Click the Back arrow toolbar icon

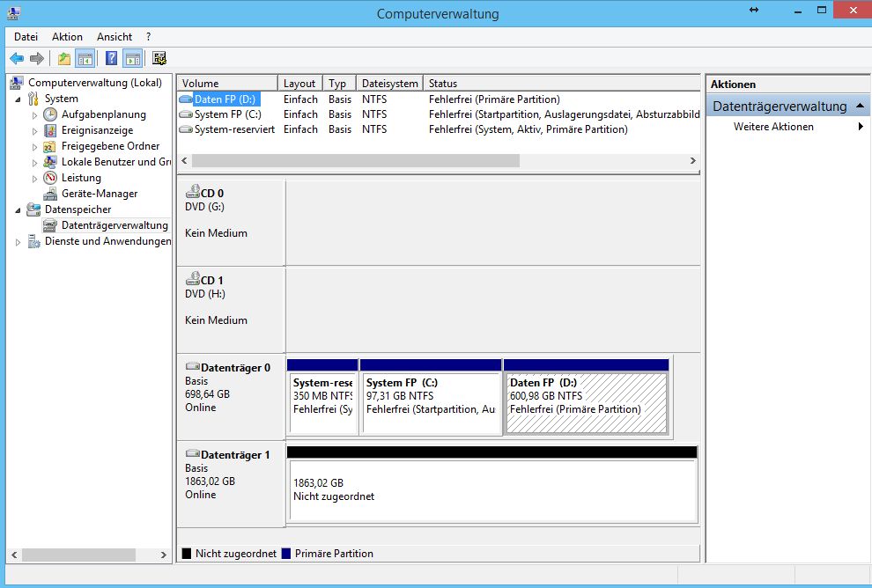point(17,58)
